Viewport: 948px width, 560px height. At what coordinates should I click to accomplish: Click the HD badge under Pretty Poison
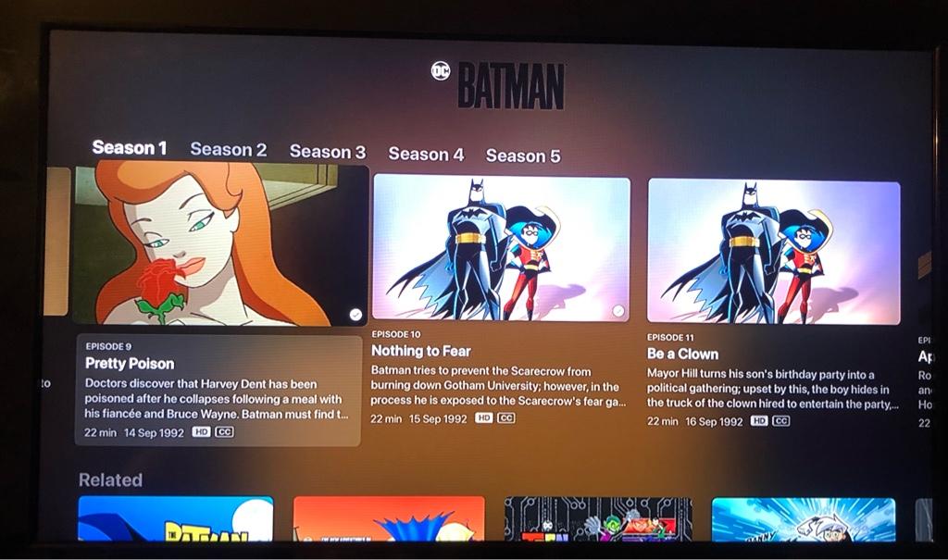pyautogui.click(x=201, y=431)
